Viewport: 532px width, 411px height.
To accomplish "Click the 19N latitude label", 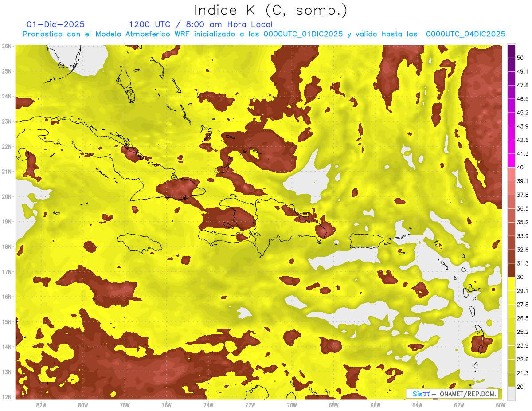I will (7, 221).
